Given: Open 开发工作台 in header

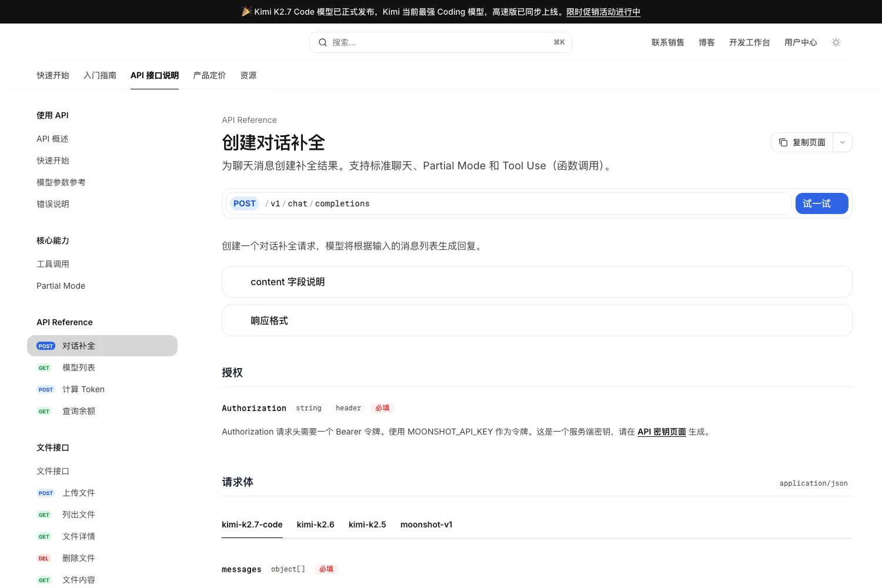Looking at the screenshot, I should [x=750, y=42].
